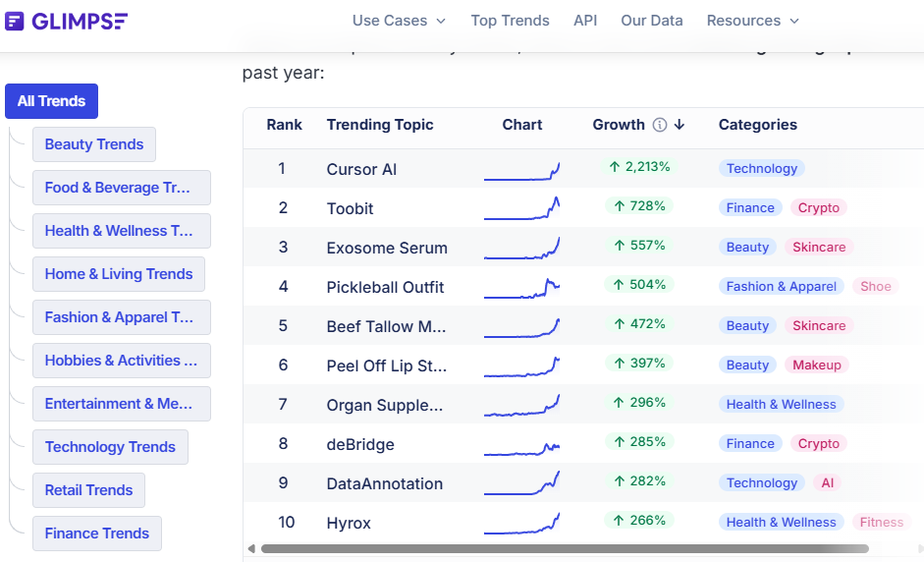The image size is (924, 562).
Task: Open the Cursor AI topic
Action: click(361, 169)
